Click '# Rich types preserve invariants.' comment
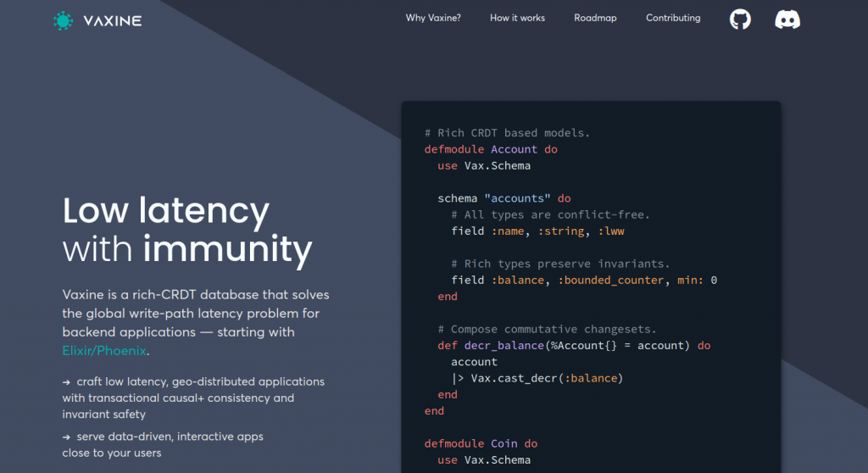The height and width of the screenshot is (473, 868). coord(560,264)
